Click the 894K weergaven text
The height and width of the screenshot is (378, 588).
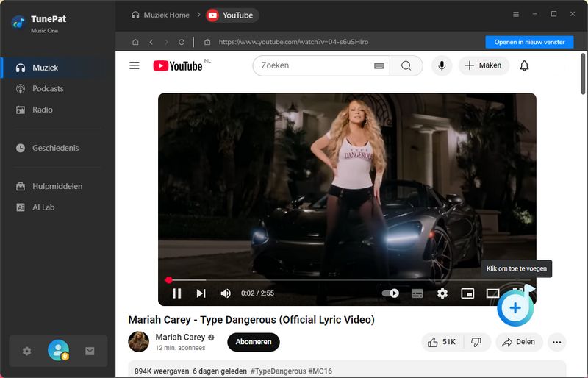pyautogui.click(x=162, y=371)
